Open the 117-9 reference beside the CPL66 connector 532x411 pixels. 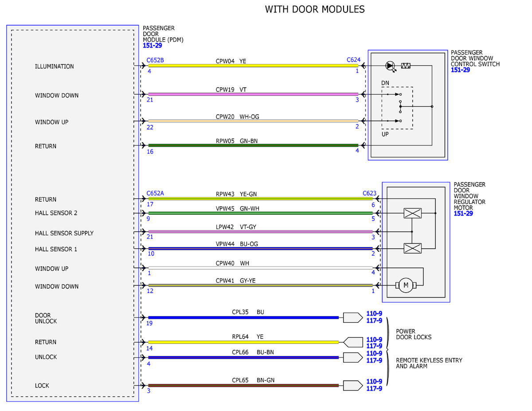coord(374,360)
